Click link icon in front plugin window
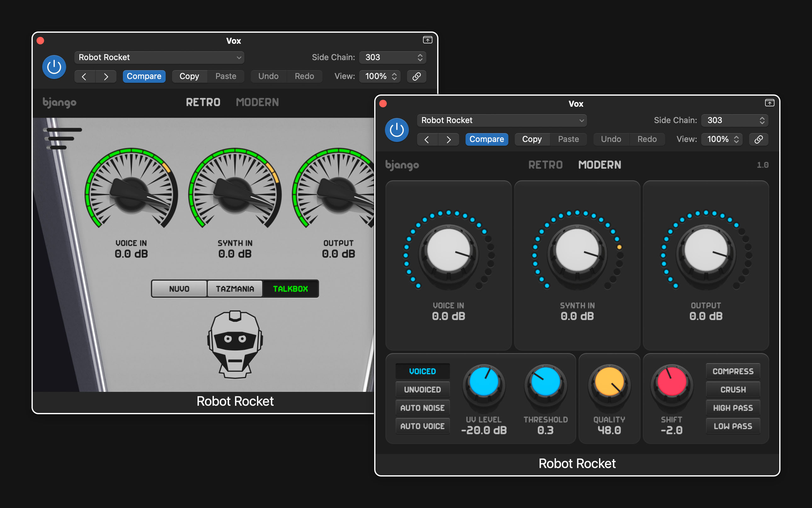 coord(758,139)
